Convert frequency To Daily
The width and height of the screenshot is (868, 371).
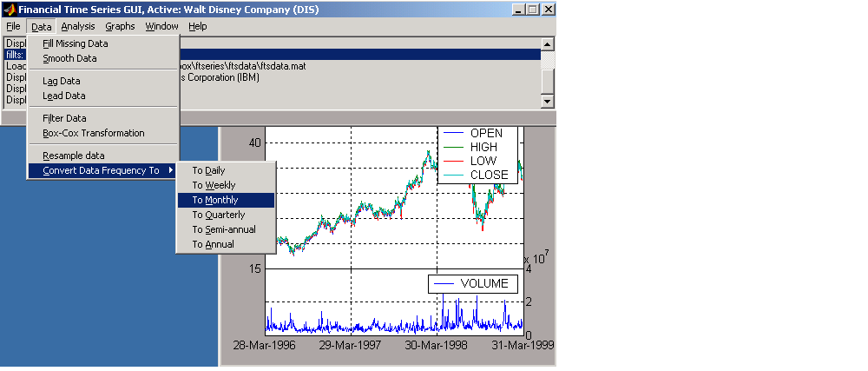point(208,170)
